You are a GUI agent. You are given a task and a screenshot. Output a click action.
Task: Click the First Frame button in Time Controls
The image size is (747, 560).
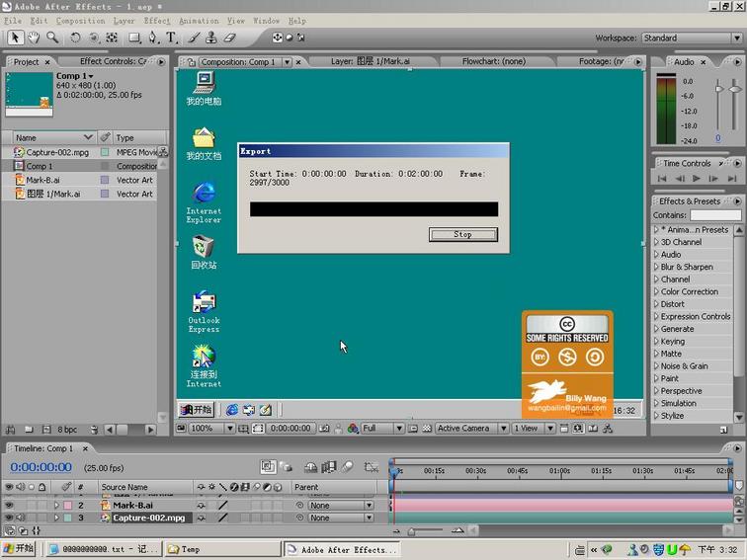662,179
